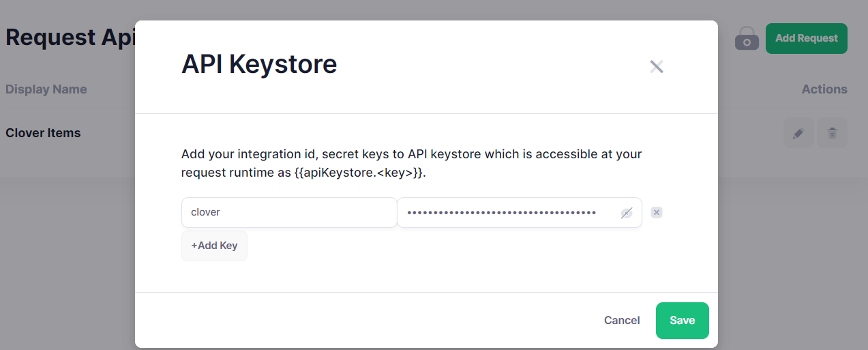This screenshot has height=350, width=868.
Task: Click into the masked secret value field
Action: coord(505,212)
